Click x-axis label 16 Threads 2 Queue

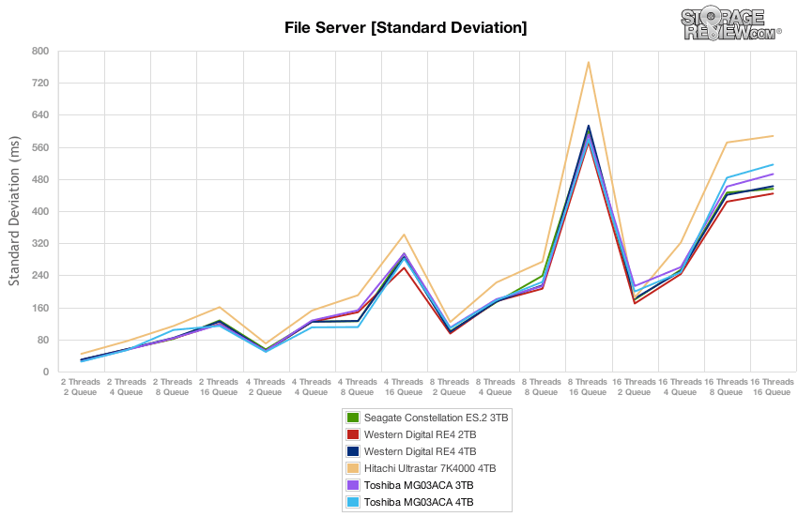(x=634, y=388)
